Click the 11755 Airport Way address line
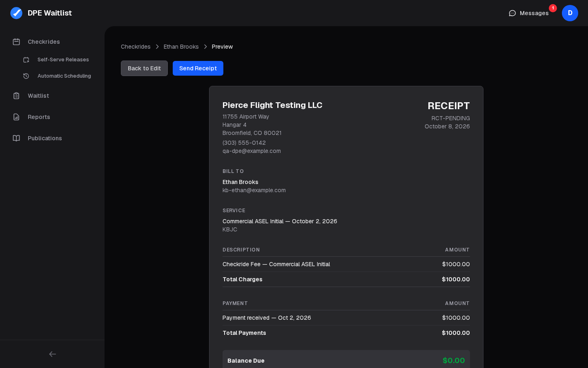 click(x=246, y=117)
